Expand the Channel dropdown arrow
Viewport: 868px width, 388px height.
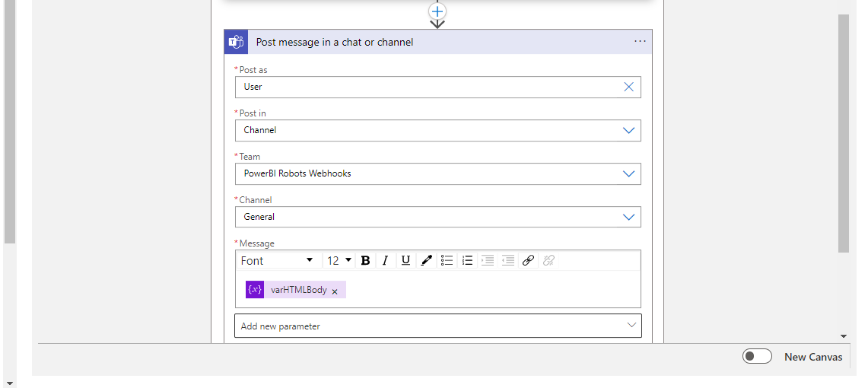tap(629, 217)
